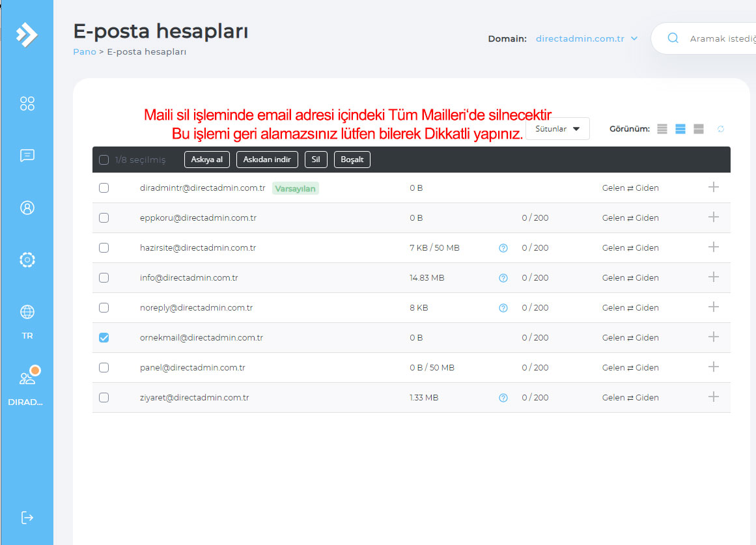This screenshot has width=756, height=545.
Task: Click the Askıdan indir button
Action: click(267, 160)
